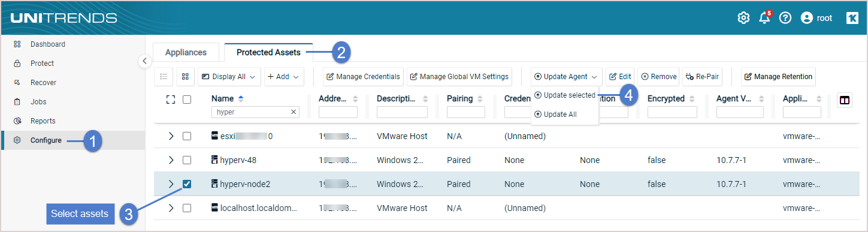
Task: Sort by the Encrypted column arrows
Action: coord(692,99)
